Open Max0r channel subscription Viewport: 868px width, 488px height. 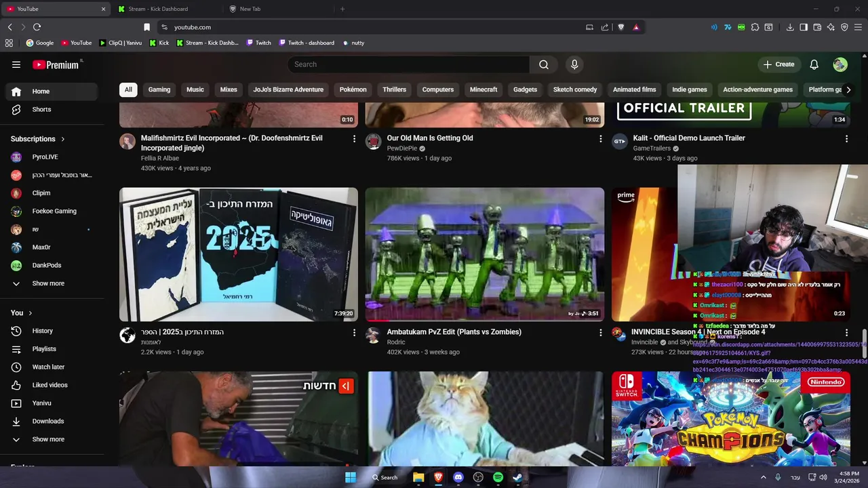click(x=53, y=247)
